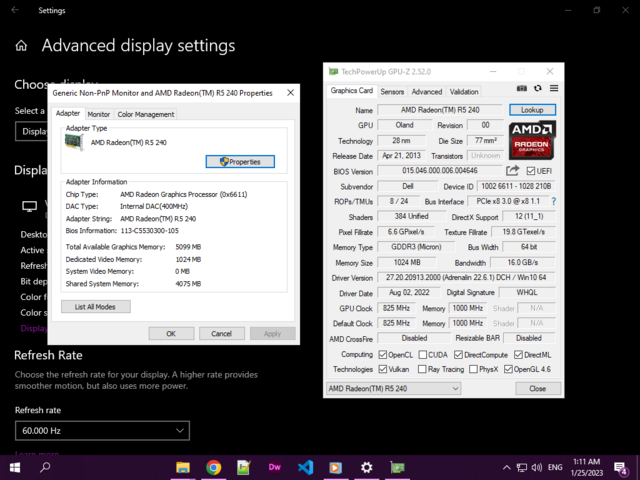Switch to the Sensors tab in GPU-Z
This screenshot has width=640, height=480.
point(392,92)
